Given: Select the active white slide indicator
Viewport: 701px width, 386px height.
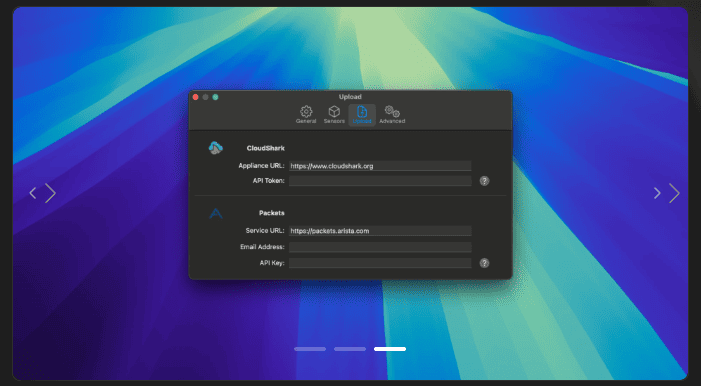Looking at the screenshot, I should (390, 349).
